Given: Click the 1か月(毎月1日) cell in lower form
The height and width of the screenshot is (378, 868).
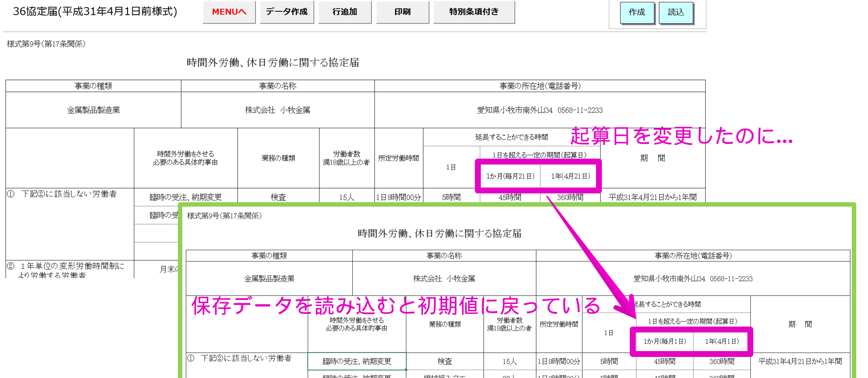Looking at the screenshot, I should tap(665, 341).
